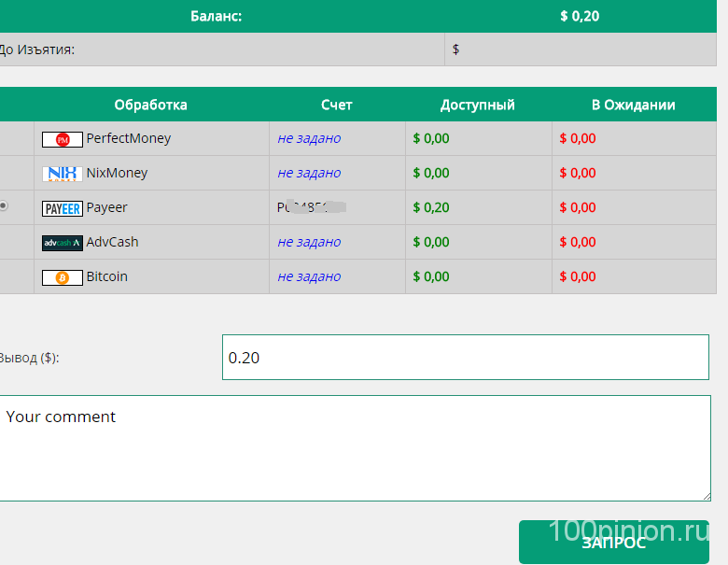Grab the comment textarea resize handle

707,497
